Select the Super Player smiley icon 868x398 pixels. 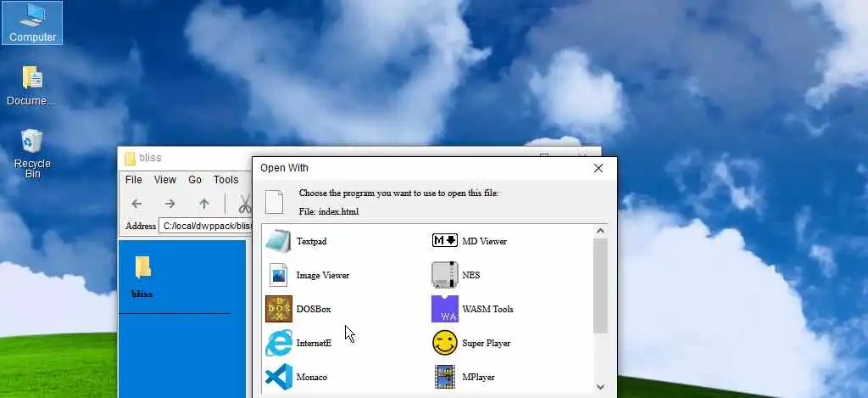444,343
